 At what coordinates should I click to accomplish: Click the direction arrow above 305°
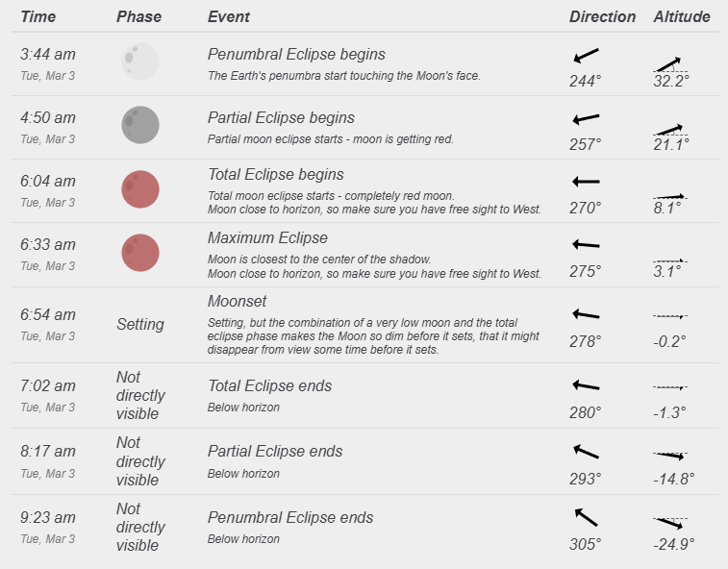click(x=586, y=516)
